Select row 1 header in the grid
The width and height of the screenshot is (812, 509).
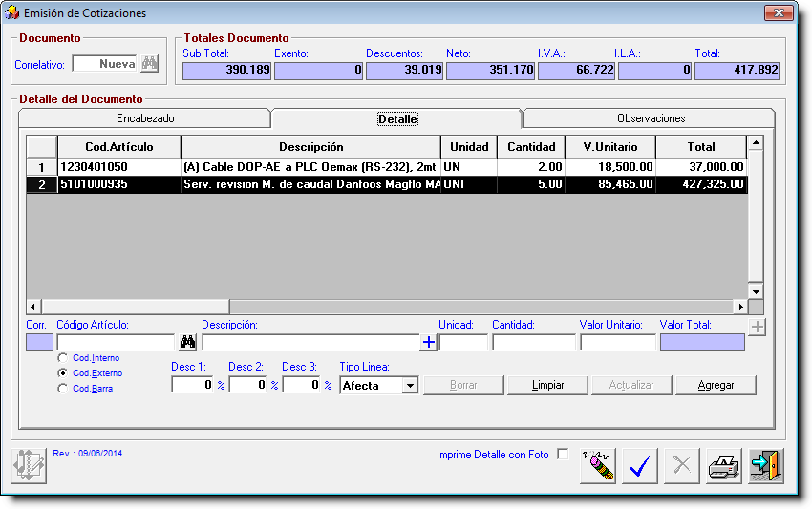click(x=41, y=167)
